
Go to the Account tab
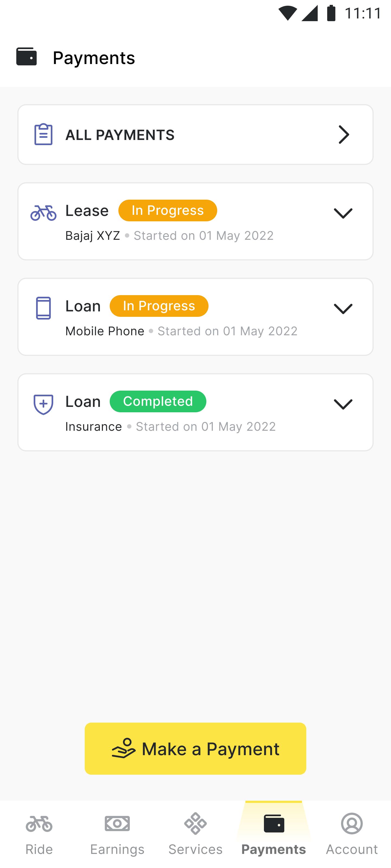(352, 834)
